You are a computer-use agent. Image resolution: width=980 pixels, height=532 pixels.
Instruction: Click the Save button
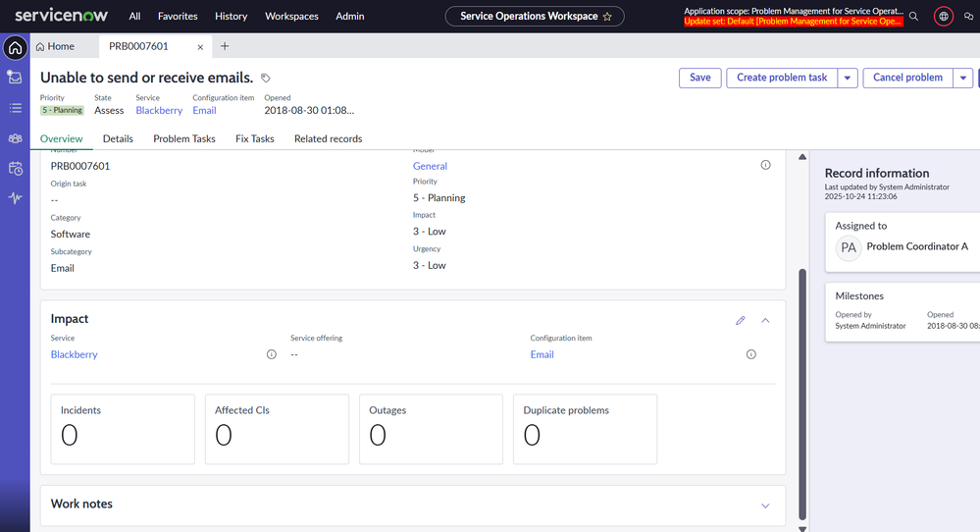click(700, 79)
